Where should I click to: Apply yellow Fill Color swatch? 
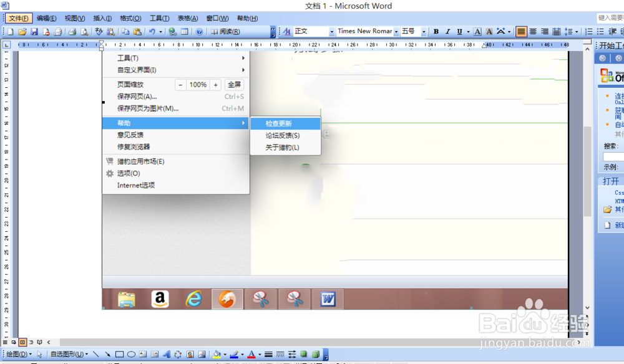click(217, 354)
